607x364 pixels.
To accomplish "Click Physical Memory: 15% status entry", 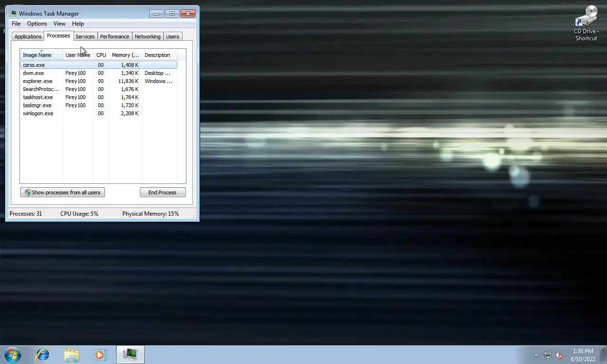I will click(151, 214).
